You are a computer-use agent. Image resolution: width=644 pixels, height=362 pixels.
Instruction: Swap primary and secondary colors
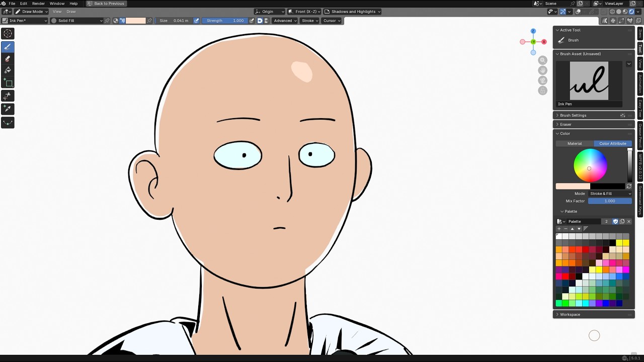tap(629, 186)
